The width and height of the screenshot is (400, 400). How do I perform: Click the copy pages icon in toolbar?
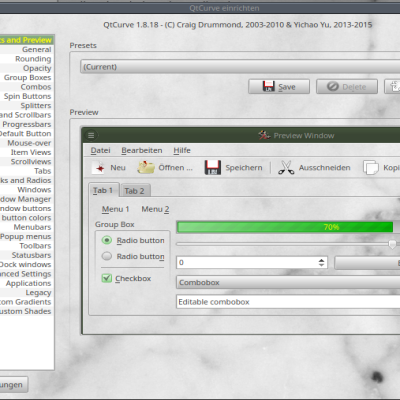371,167
